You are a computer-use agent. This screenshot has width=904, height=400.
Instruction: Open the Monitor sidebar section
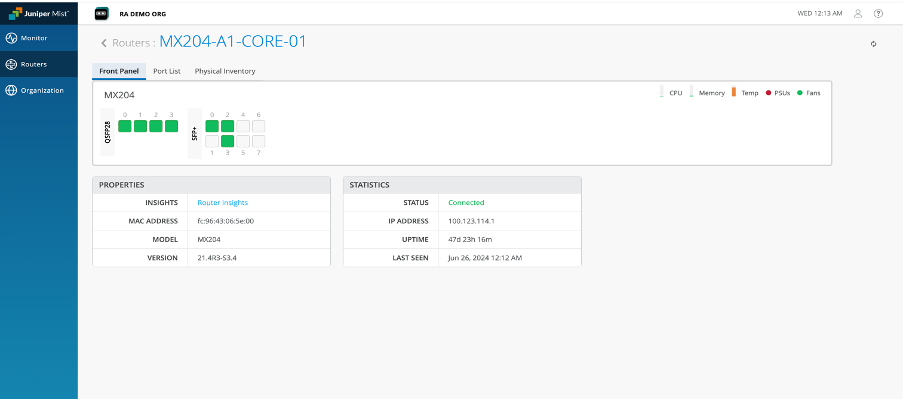39,38
